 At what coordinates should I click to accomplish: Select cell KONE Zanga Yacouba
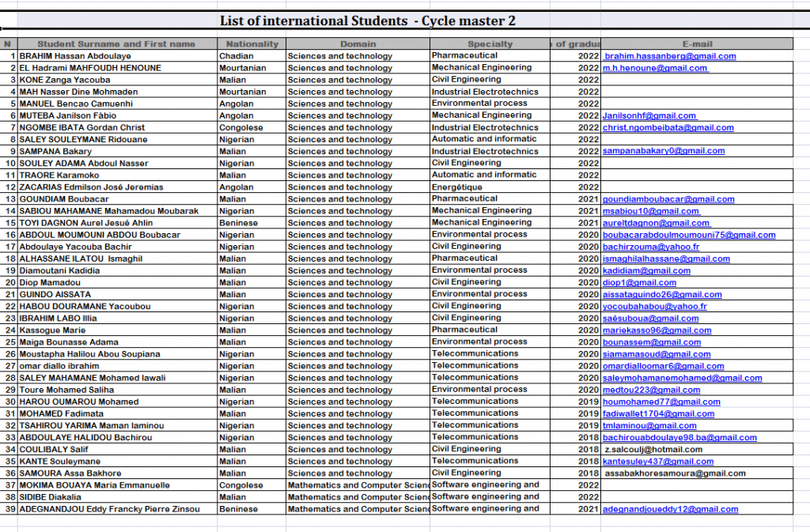click(117, 80)
